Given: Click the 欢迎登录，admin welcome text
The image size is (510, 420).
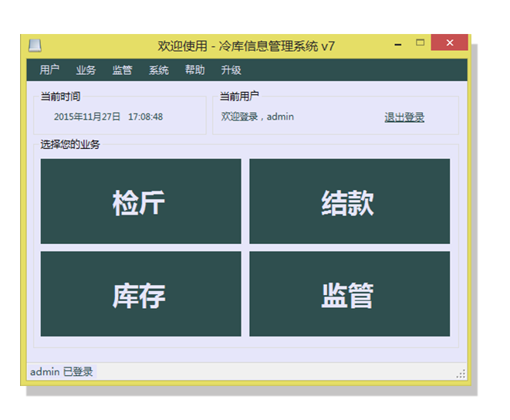Looking at the screenshot, I should (x=258, y=117).
